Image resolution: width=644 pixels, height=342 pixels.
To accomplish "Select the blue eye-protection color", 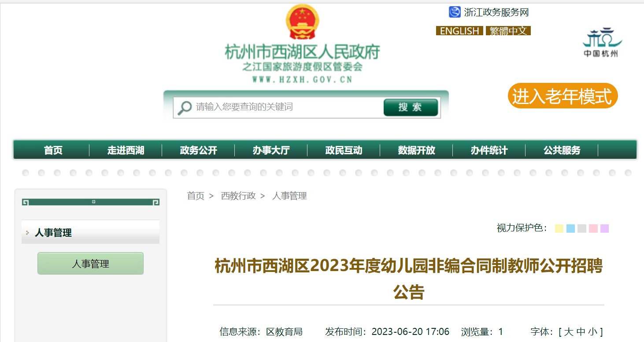I will click(571, 228).
